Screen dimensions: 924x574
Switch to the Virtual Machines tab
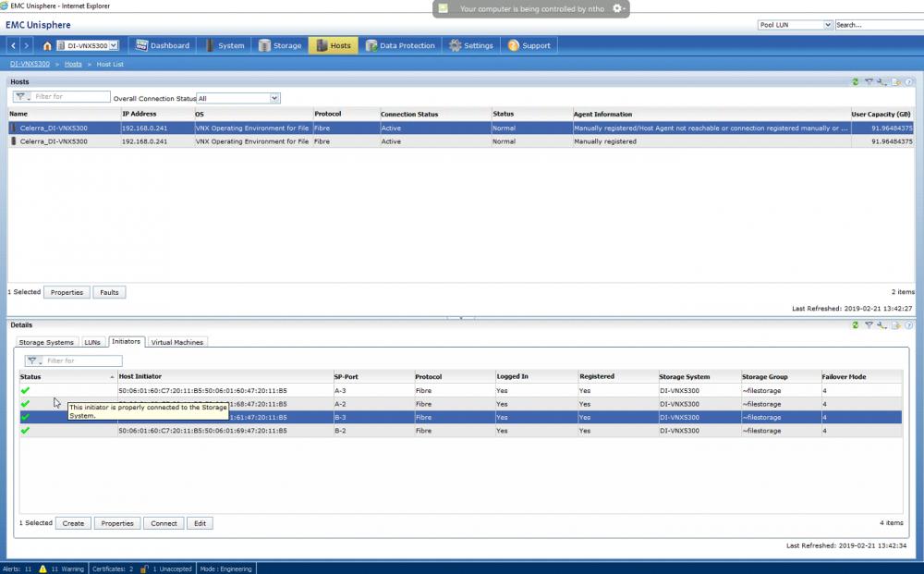click(x=176, y=342)
